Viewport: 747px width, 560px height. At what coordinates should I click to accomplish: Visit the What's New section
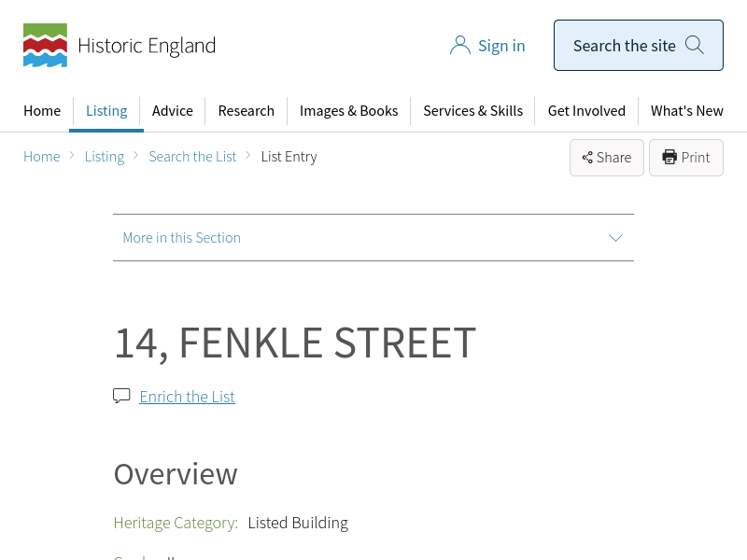coord(686,111)
